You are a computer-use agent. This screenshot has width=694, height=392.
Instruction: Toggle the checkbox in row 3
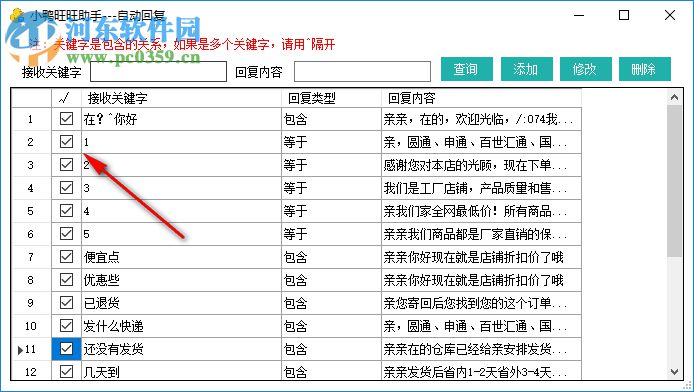pyautogui.click(x=66, y=165)
